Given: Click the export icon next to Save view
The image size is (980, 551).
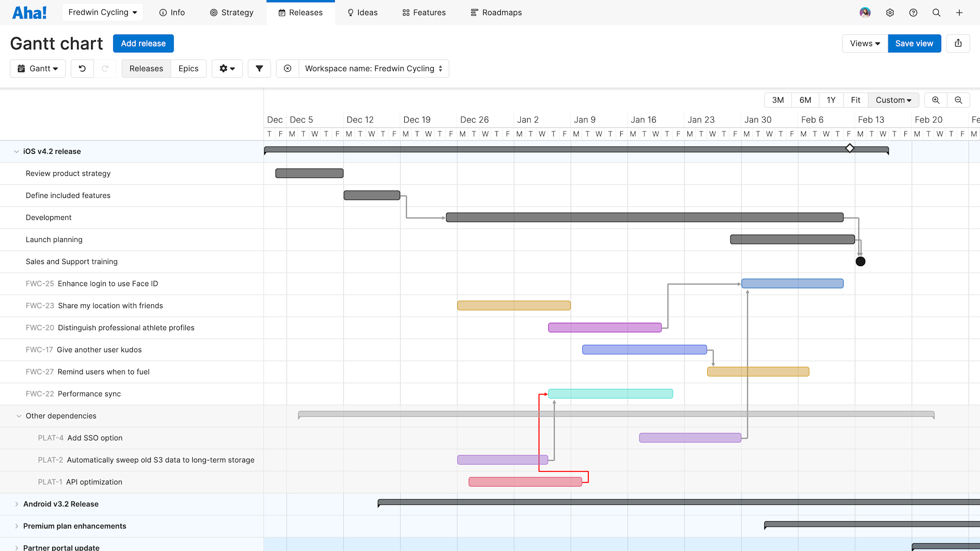Looking at the screenshot, I should (x=958, y=43).
